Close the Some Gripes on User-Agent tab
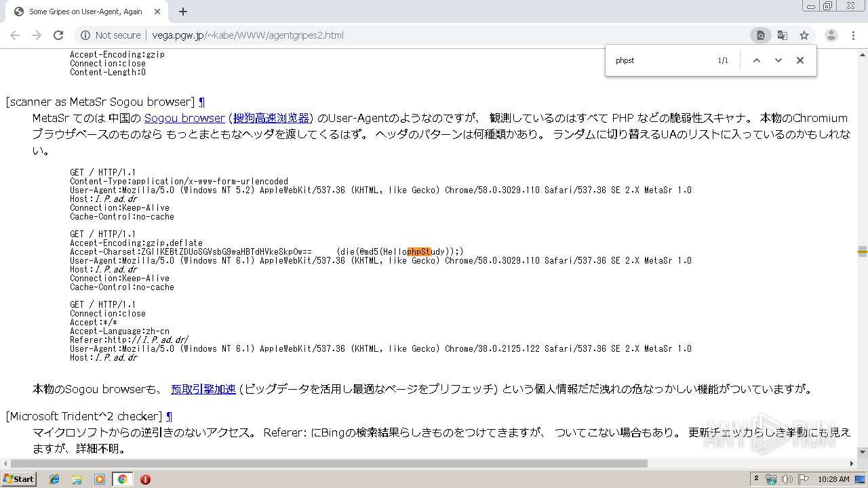The image size is (868, 488). 157,12
